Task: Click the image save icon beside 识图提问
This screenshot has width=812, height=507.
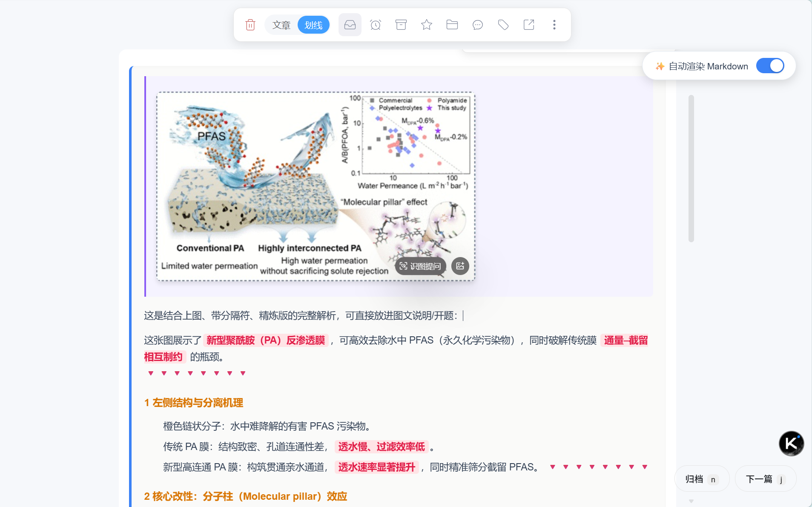Action: [460, 266]
